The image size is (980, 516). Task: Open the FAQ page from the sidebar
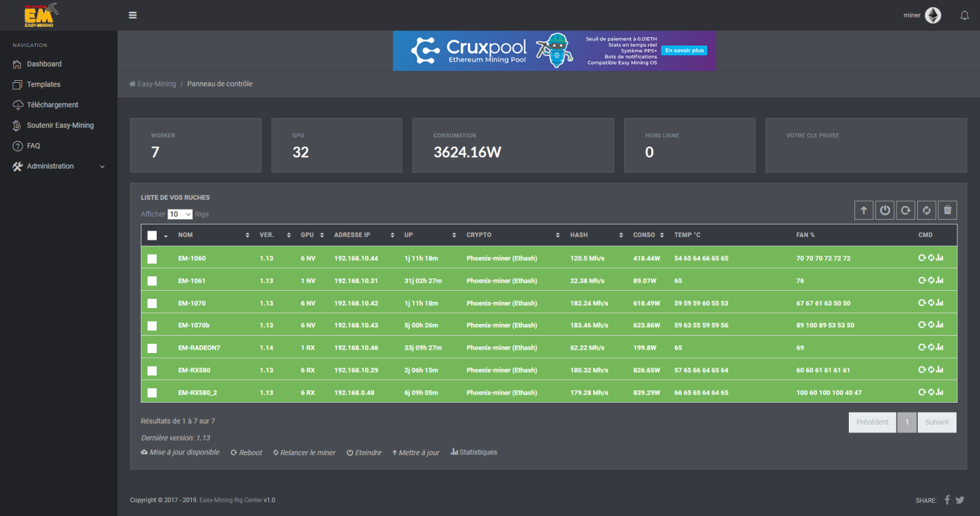(x=32, y=146)
